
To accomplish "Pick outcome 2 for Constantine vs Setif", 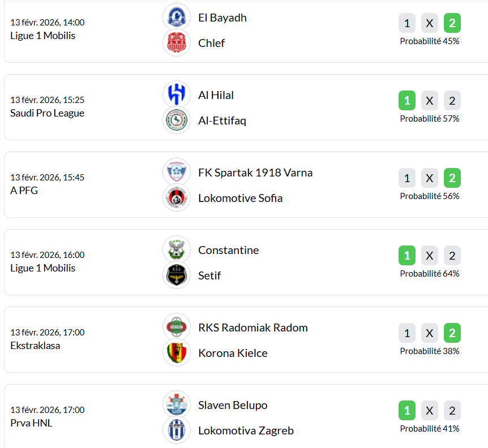I will pyautogui.click(x=452, y=256).
